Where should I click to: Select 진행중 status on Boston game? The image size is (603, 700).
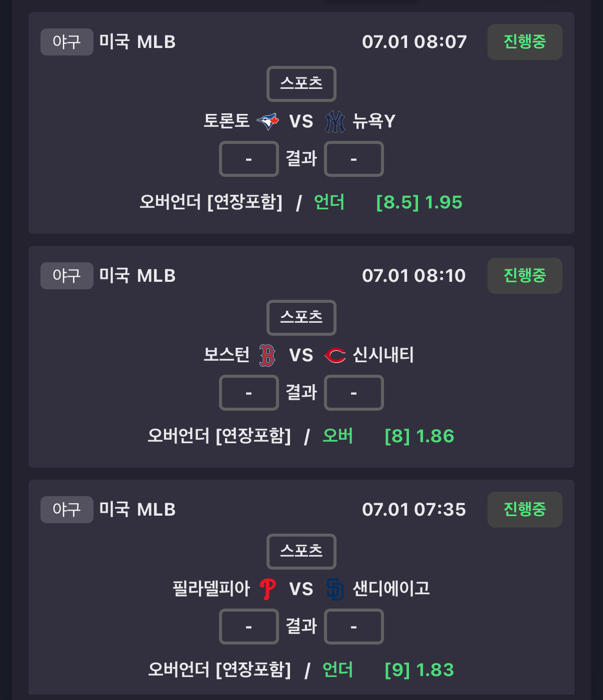(x=524, y=276)
